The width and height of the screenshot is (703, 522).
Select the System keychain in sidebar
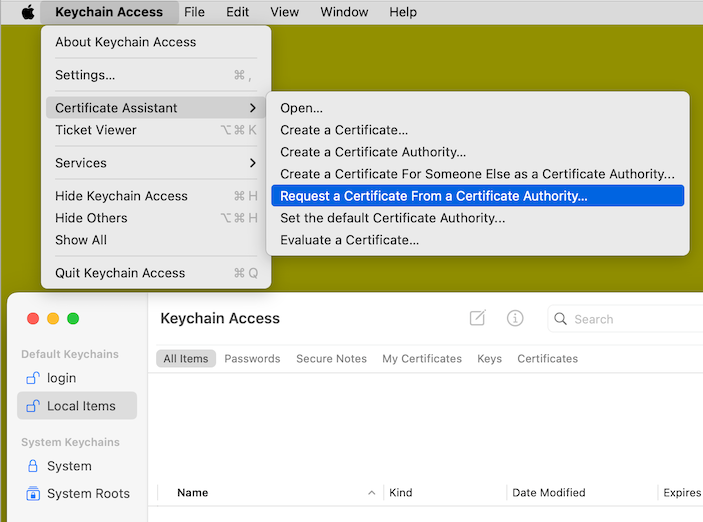pyautogui.click(x=68, y=466)
